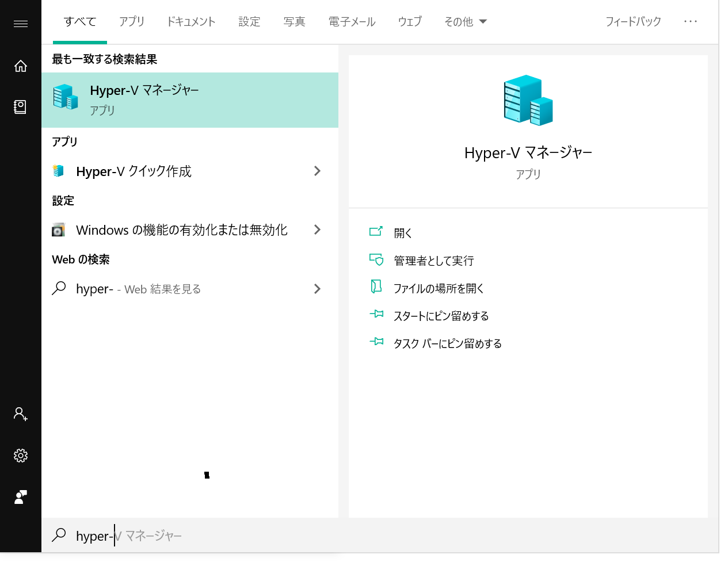
Task: Select the hyper- Web 結果を見る entry
Action: click(190, 289)
